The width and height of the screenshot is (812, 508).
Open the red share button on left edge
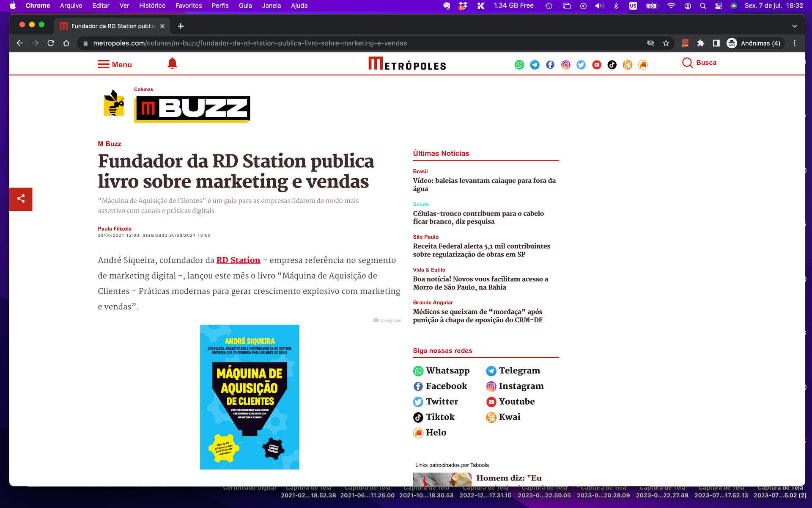tap(21, 199)
